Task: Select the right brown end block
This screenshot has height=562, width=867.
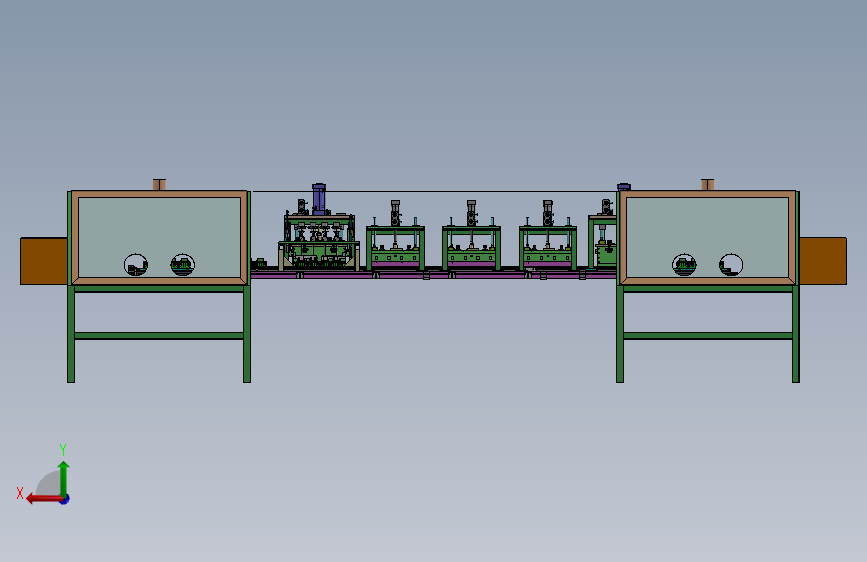Action: (823, 261)
